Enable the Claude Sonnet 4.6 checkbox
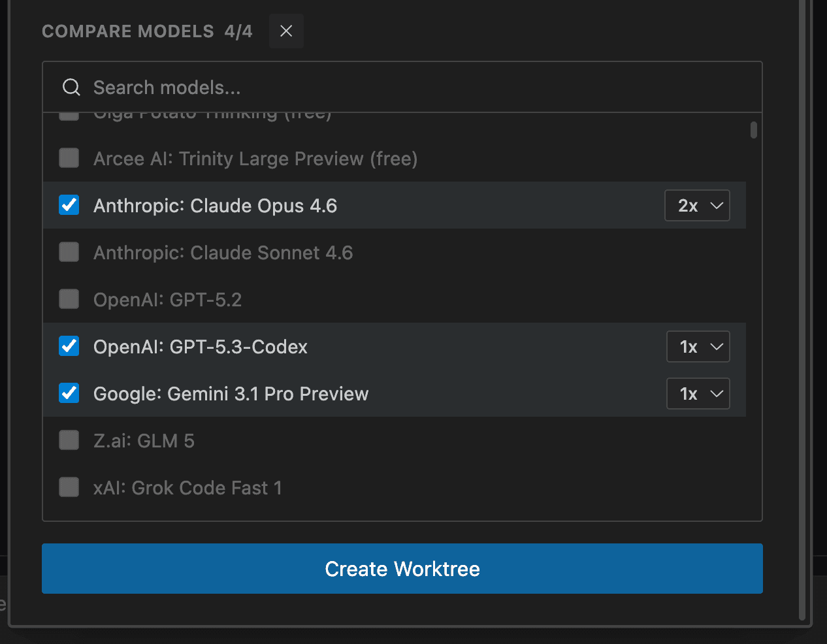 point(69,252)
